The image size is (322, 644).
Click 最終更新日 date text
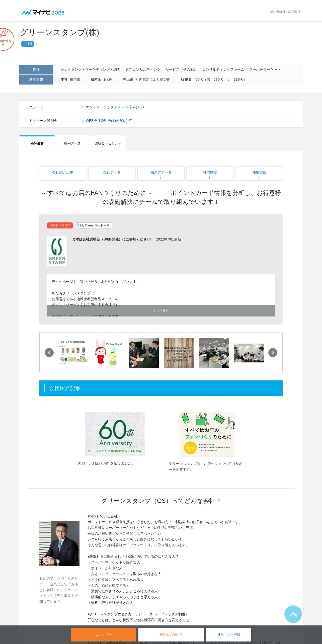tap(285, 12)
